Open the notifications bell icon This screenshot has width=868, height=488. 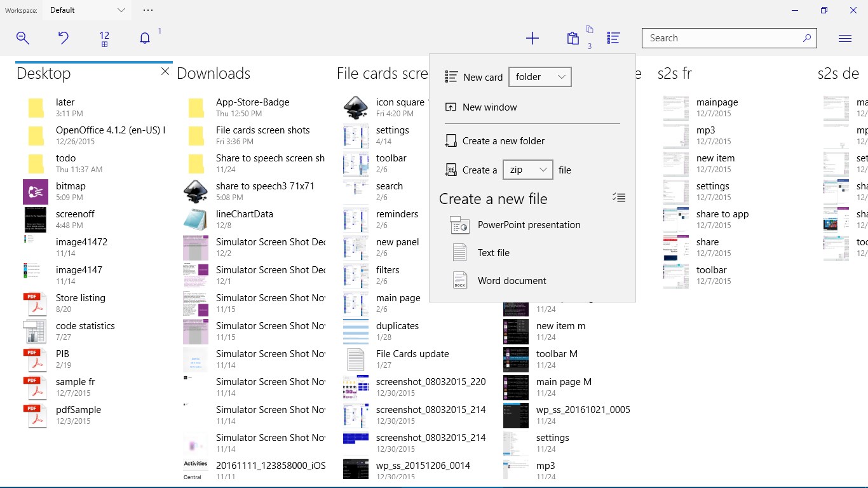point(145,38)
